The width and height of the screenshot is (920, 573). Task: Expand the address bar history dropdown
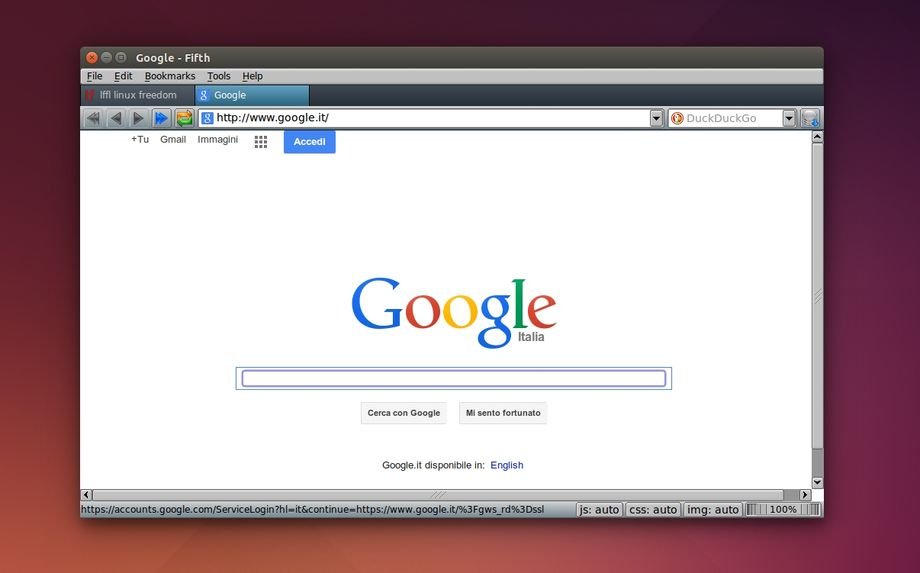tap(657, 118)
